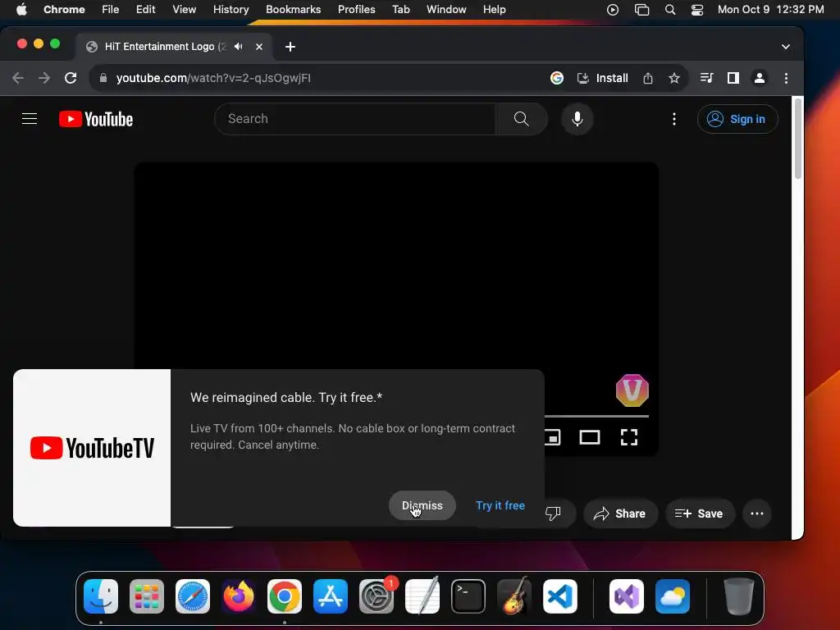Reload the page
The height and width of the screenshot is (630, 840).
click(x=71, y=78)
